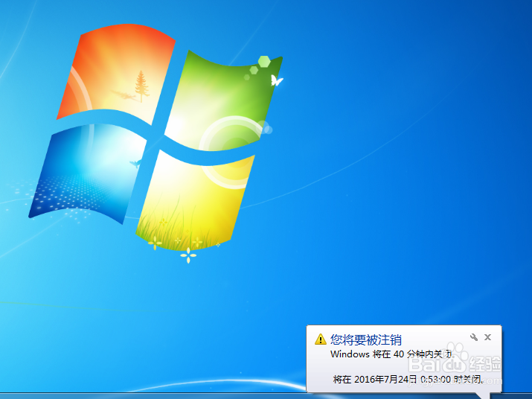Click shutdown time text 2016年7月24日 0:53:00
The image size is (532, 399).
pos(403,379)
